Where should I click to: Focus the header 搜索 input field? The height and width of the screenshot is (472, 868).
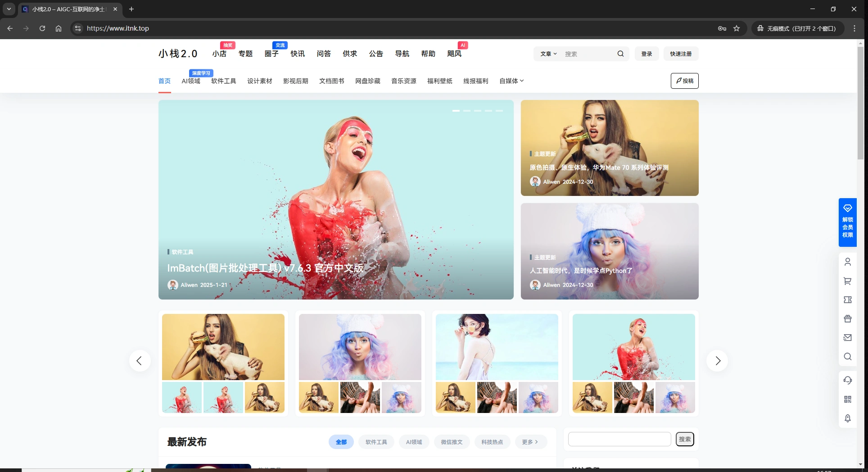click(x=589, y=54)
